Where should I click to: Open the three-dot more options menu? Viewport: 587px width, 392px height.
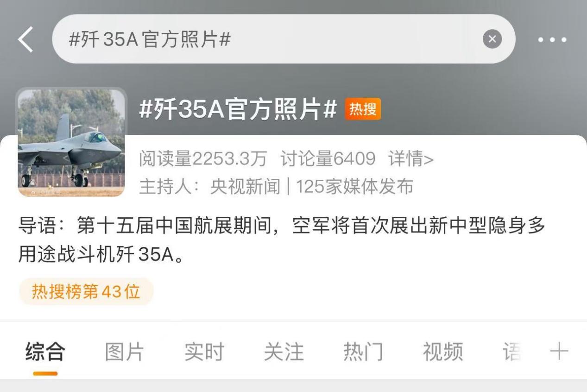coord(552,40)
